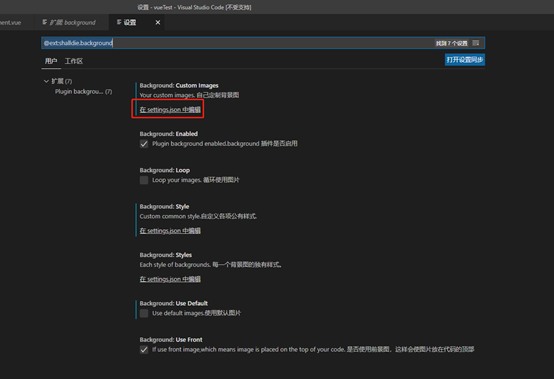Click the Background: Use Front heading
The height and width of the screenshot is (379, 554).
(x=171, y=340)
